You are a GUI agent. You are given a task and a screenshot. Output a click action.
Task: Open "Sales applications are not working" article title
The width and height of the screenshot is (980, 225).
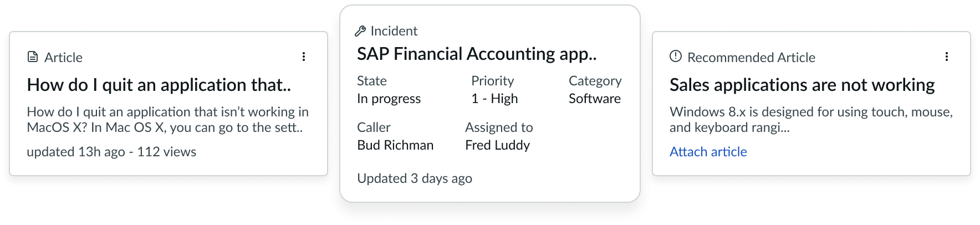[802, 85]
